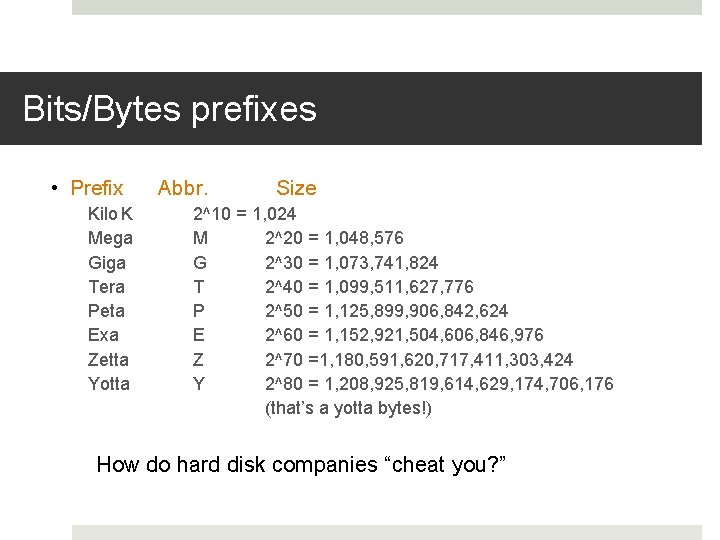Click the Bits/Bytes prefixes title

click(x=169, y=109)
